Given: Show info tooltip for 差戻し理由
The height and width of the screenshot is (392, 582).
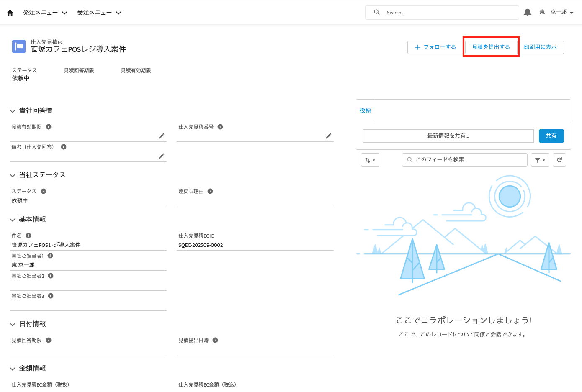Looking at the screenshot, I should [x=210, y=191].
